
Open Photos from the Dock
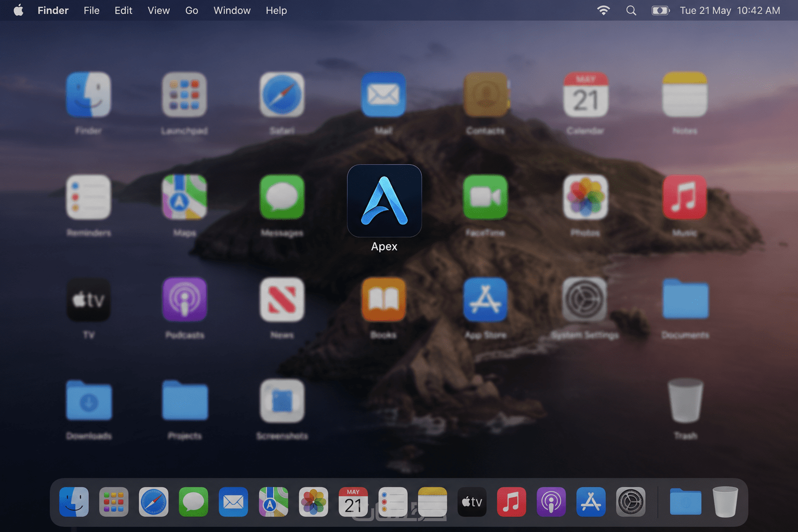coord(313,502)
